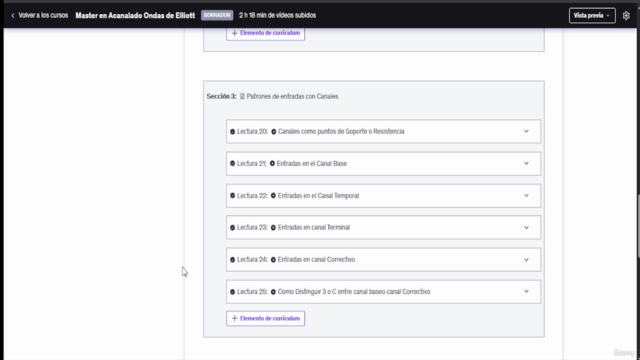This screenshot has height=360, width=640.
Task: Click the checkmark icon of Lectura 22
Action: (232, 196)
